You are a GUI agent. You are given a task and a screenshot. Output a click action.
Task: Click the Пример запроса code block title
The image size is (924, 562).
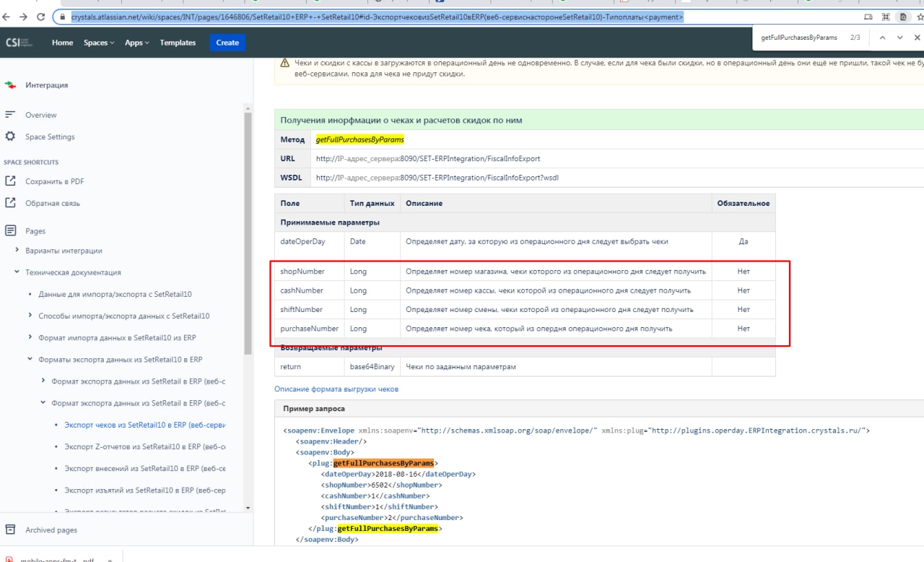(x=313, y=409)
